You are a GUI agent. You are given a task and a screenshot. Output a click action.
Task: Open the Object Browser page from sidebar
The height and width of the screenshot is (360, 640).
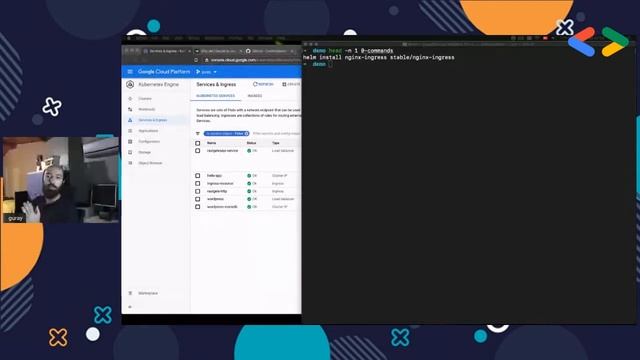coord(150,163)
